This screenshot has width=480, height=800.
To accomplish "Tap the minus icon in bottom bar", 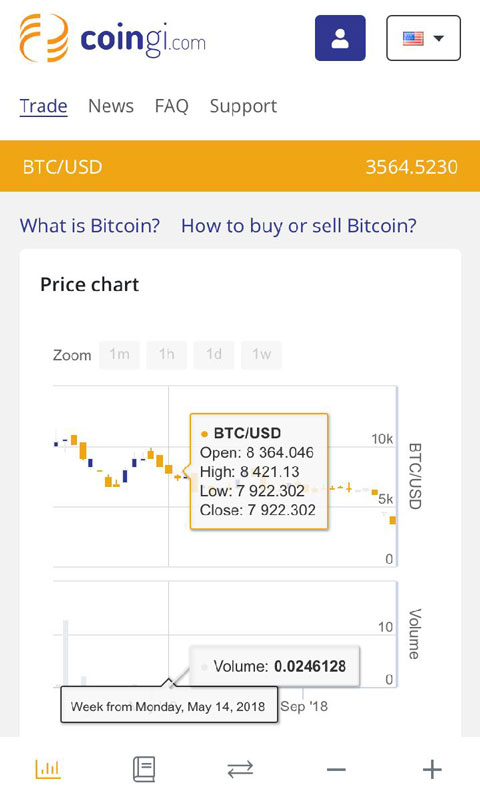I will coord(336,769).
